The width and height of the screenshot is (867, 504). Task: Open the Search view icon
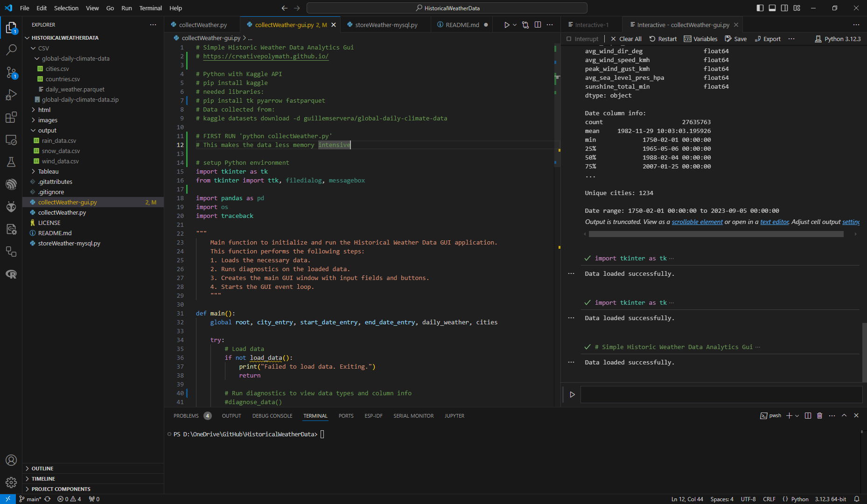coord(11,49)
